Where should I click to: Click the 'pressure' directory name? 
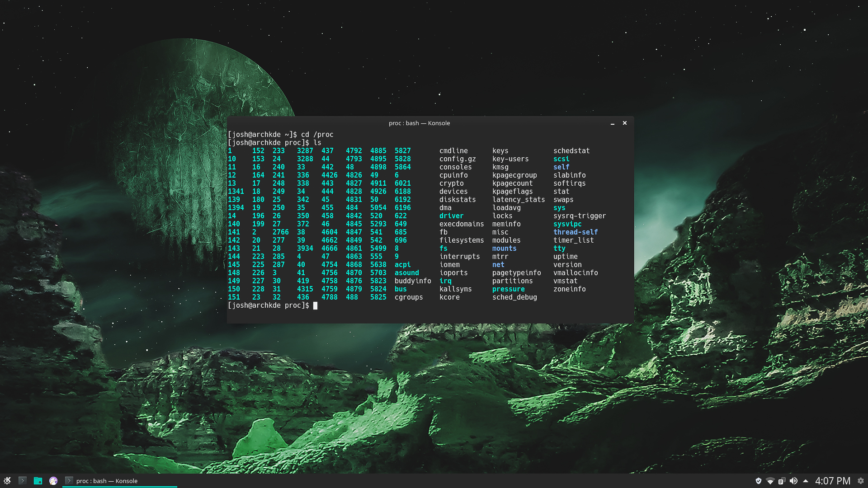508,289
